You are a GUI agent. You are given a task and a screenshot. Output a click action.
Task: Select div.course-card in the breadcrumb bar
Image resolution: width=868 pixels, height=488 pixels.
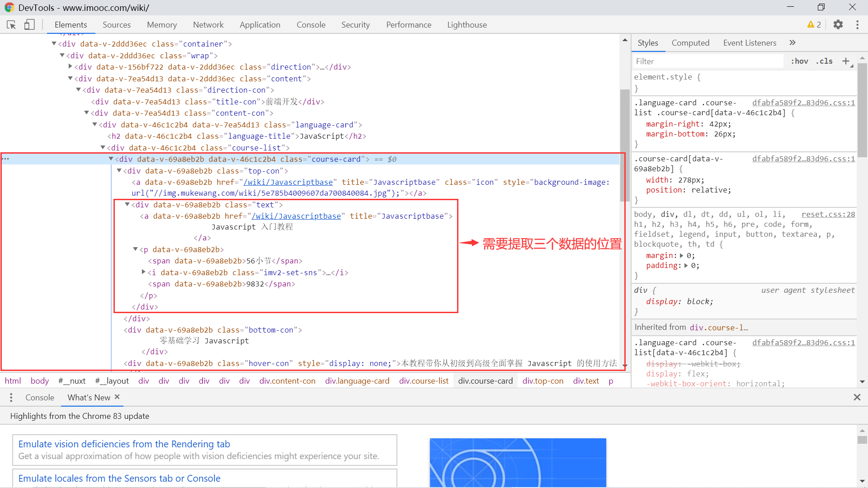point(485,381)
